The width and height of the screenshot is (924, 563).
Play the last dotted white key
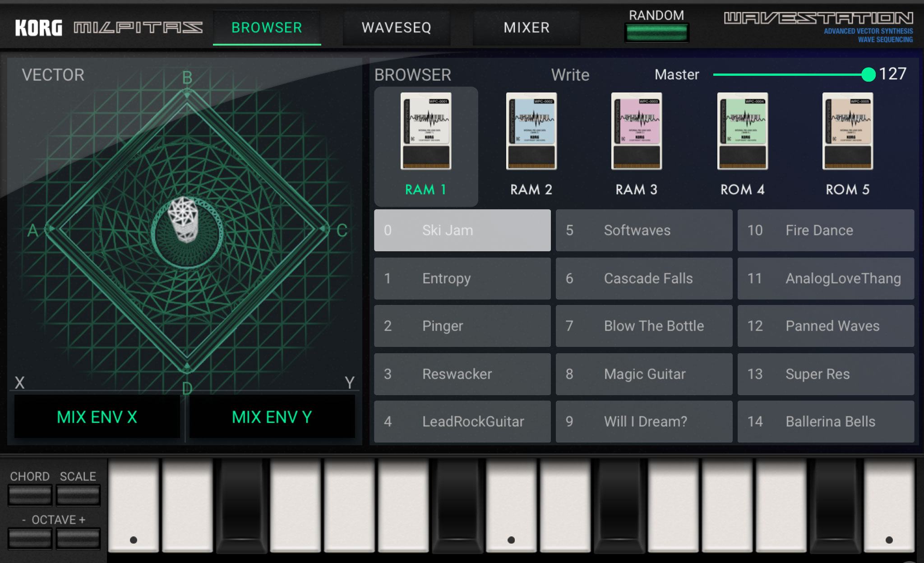point(889,505)
